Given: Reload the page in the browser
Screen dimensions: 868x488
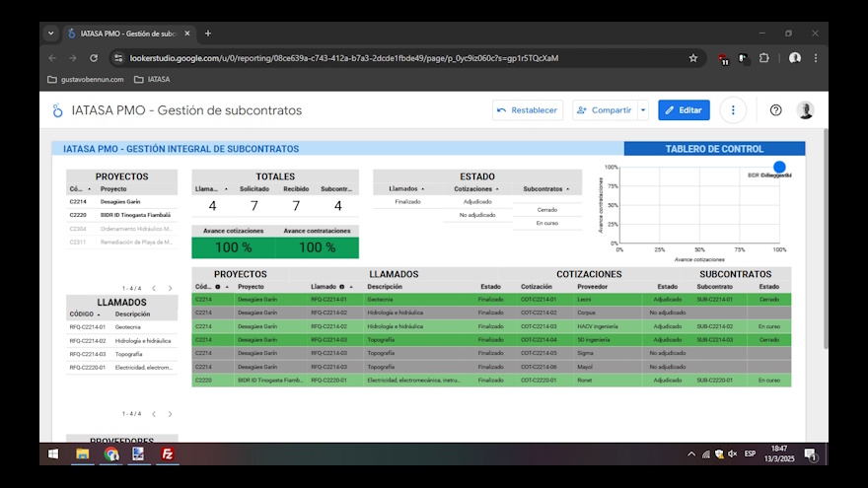Looking at the screenshot, I should click(94, 58).
